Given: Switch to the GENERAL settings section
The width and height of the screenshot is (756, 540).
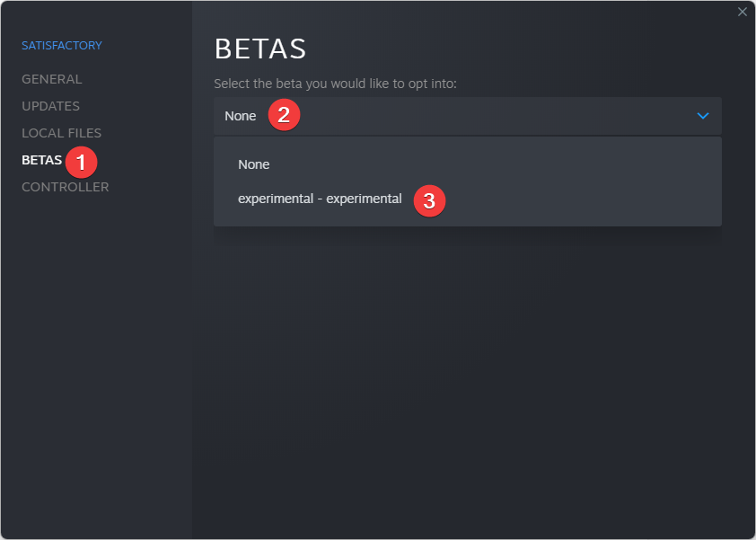Looking at the screenshot, I should click(x=51, y=79).
